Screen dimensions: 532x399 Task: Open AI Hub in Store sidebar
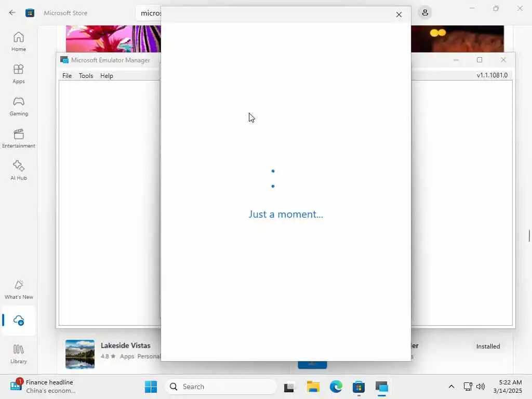[19, 170]
